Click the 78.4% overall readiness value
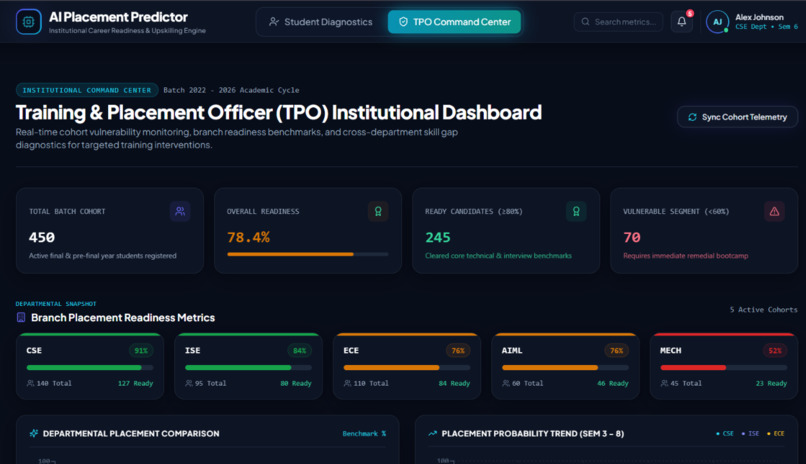This screenshot has width=806, height=464. 248,237
